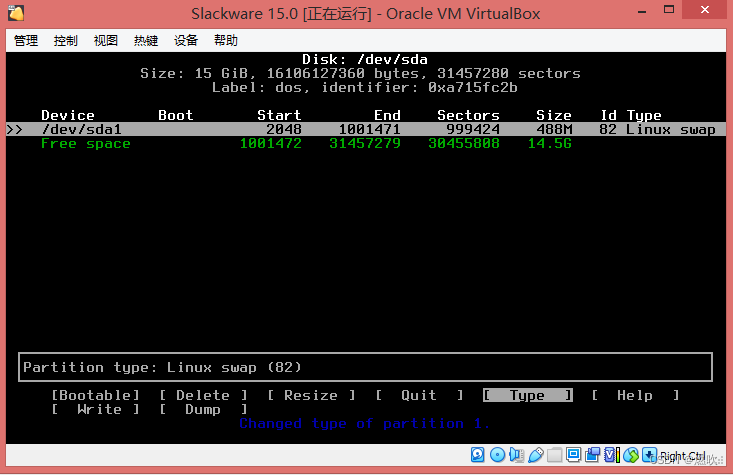
Task: Select the highlighted Type option
Action: pos(527,396)
